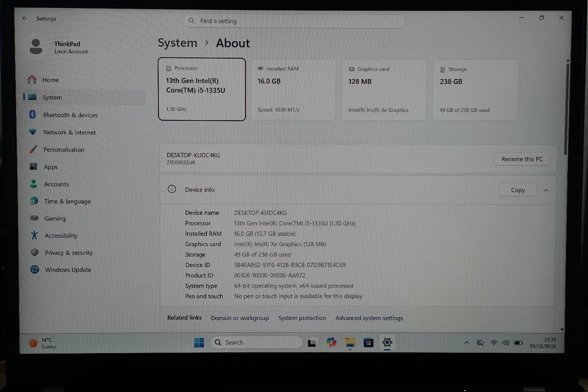The width and height of the screenshot is (588, 392).
Task: Click the Accessibility figure icon
Action: pos(34,235)
